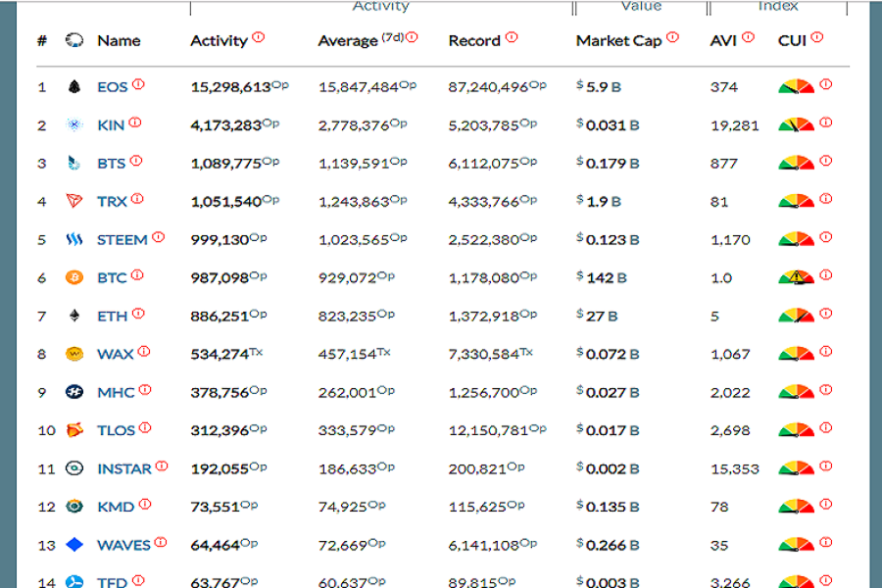
Task: Click the ETH market cap $27 B
Action: click(597, 317)
